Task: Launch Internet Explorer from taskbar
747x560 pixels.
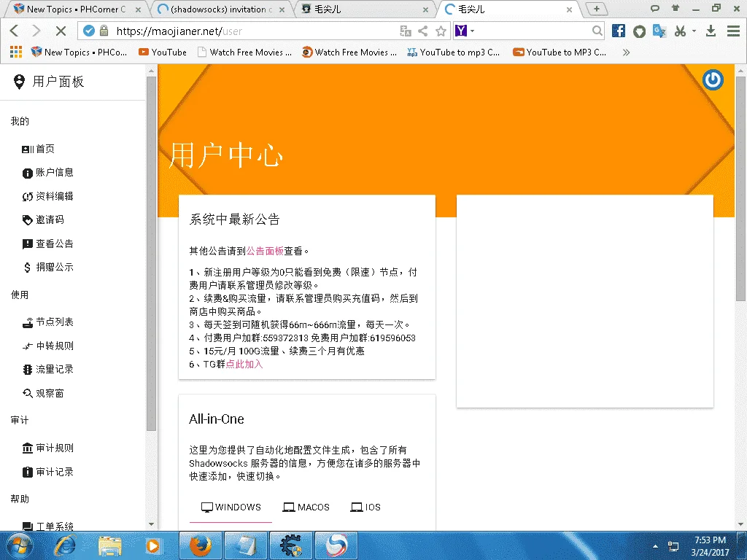Action: pos(64,545)
